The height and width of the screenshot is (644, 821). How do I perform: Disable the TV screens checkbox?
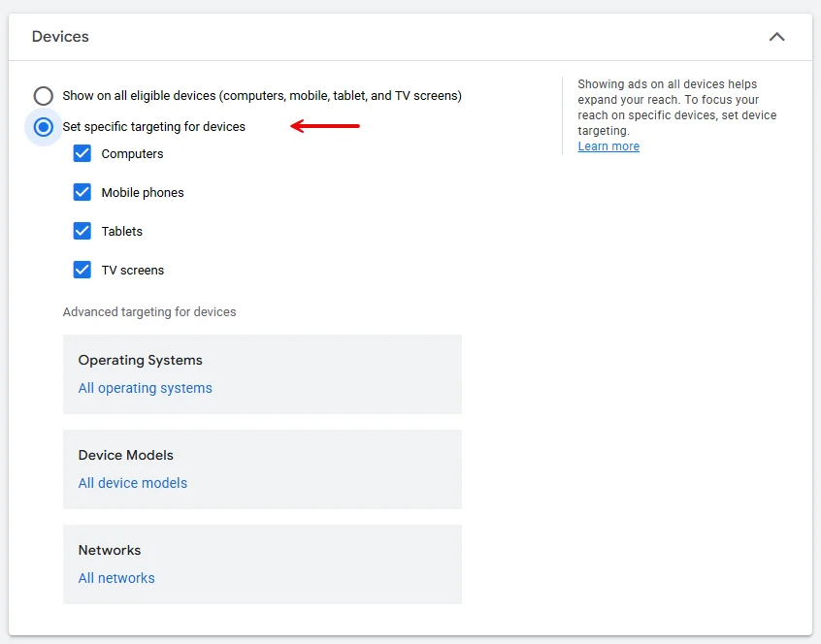tap(82, 270)
